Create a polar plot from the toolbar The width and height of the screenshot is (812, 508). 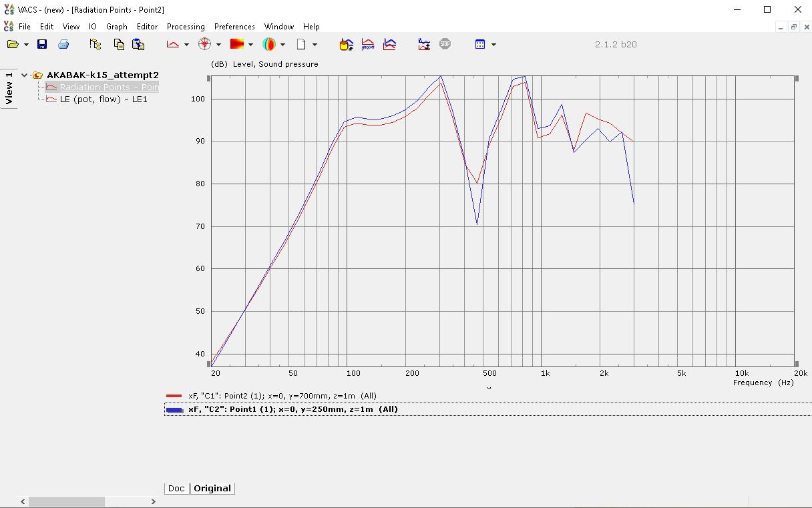pyautogui.click(x=205, y=44)
